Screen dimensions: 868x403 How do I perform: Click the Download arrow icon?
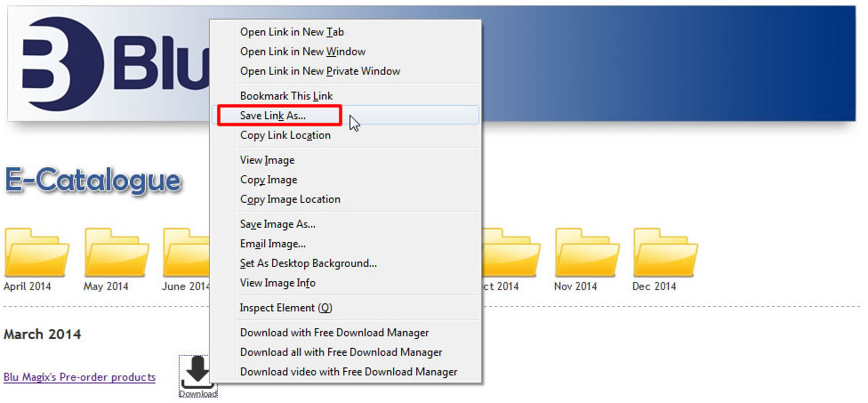[x=197, y=373]
